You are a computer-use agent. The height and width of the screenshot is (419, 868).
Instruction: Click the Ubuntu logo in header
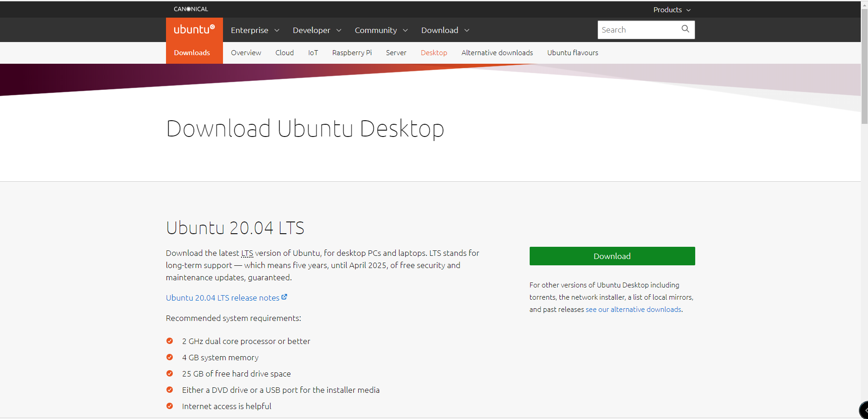pos(194,30)
